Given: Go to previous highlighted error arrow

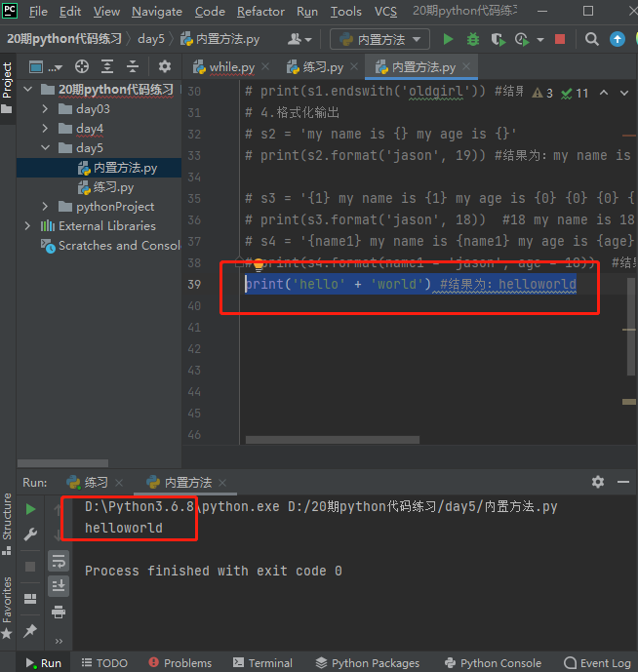Looking at the screenshot, I should click(604, 93).
